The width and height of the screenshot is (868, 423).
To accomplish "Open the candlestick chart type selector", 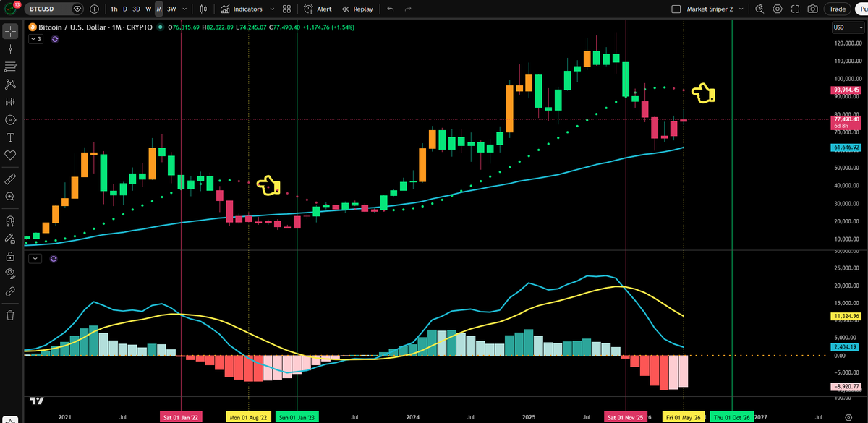I will click(204, 9).
